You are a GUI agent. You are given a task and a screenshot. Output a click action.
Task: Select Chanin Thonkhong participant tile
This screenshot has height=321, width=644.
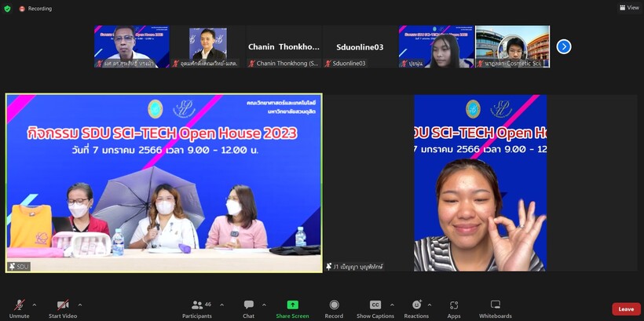(284, 47)
